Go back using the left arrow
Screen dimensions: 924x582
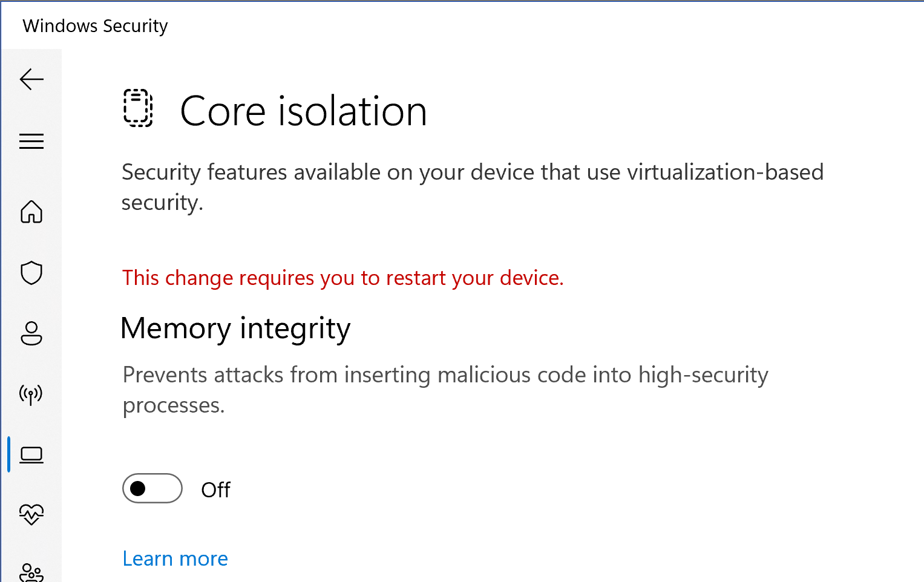point(31,79)
